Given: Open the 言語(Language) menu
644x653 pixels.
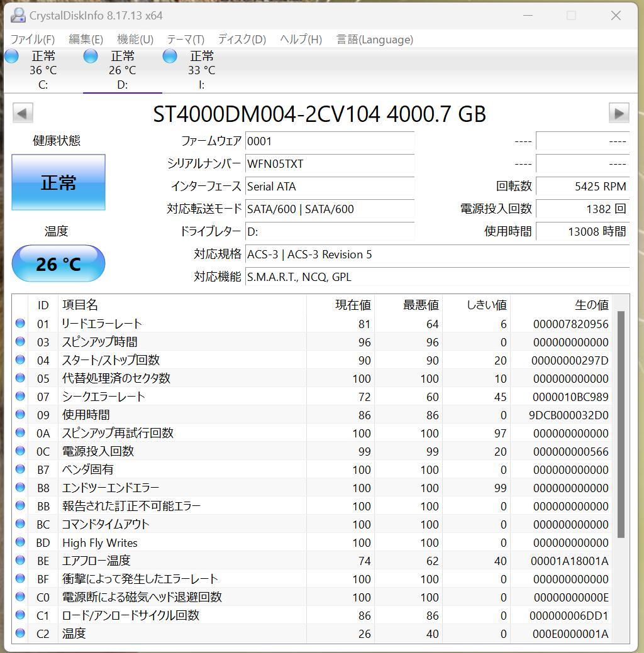Looking at the screenshot, I should 375,39.
